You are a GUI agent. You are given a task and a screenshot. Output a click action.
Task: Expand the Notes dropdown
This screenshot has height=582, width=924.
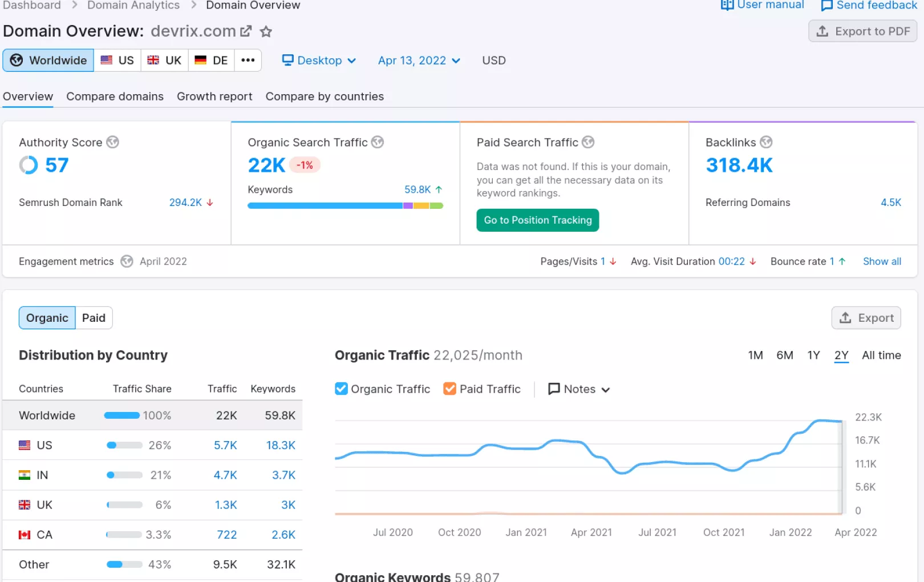pos(579,389)
